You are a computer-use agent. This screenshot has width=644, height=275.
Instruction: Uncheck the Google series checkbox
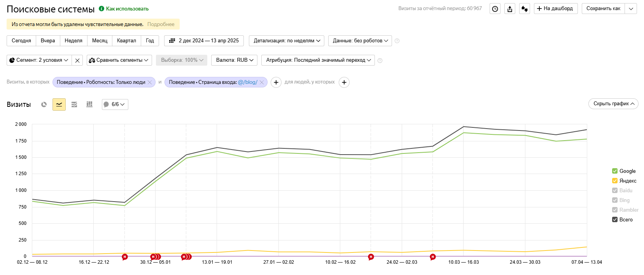click(615, 171)
